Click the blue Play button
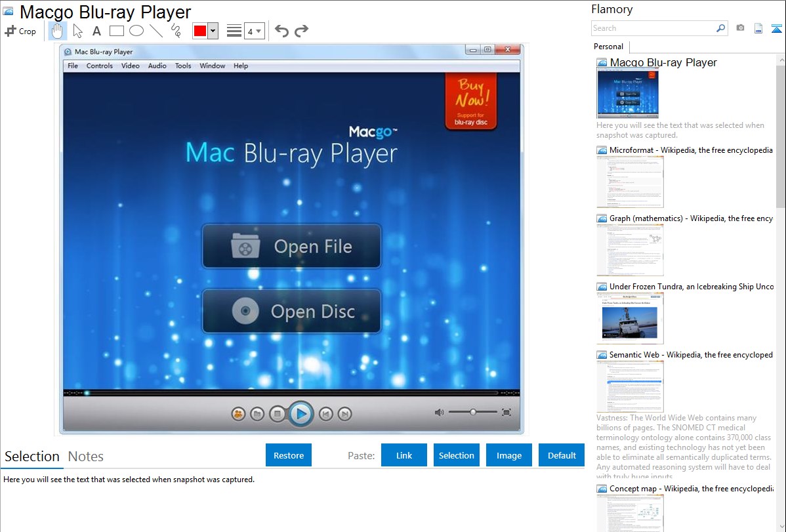Screen dimensions: 786x532 (300, 414)
